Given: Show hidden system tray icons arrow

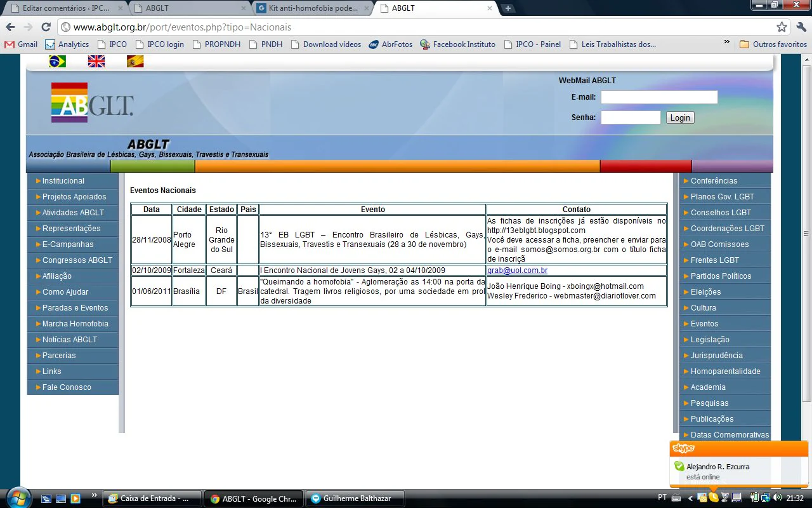Looking at the screenshot, I should point(690,498).
